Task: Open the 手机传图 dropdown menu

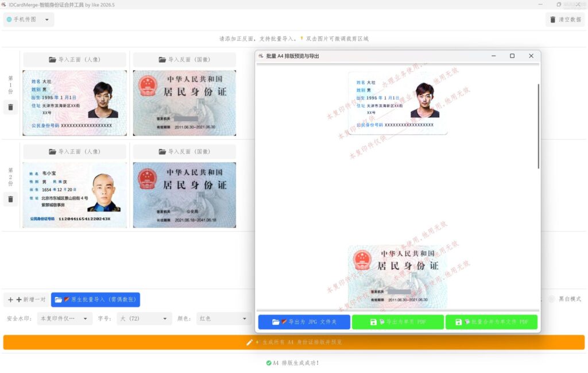Action: pyautogui.click(x=29, y=20)
